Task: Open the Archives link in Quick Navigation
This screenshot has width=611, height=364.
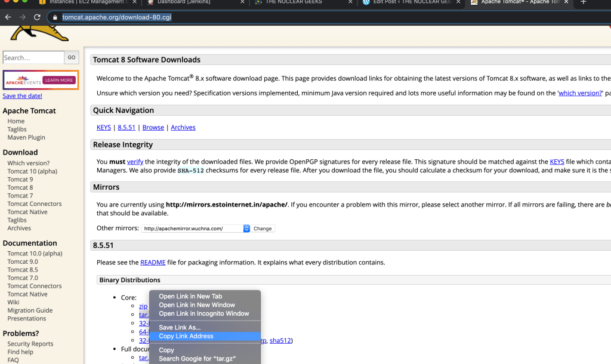Action: [183, 128]
